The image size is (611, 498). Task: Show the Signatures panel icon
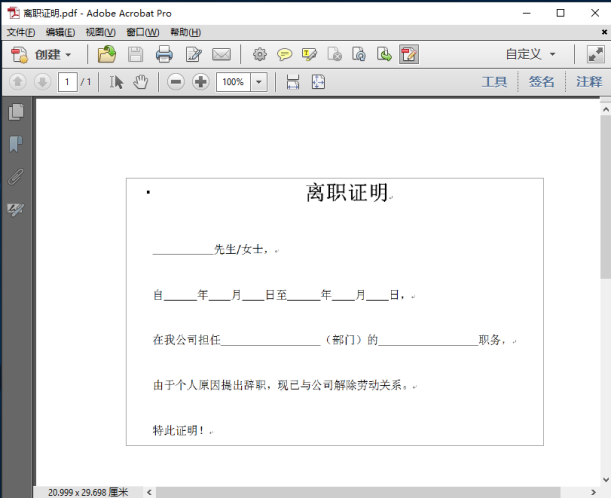click(16, 209)
